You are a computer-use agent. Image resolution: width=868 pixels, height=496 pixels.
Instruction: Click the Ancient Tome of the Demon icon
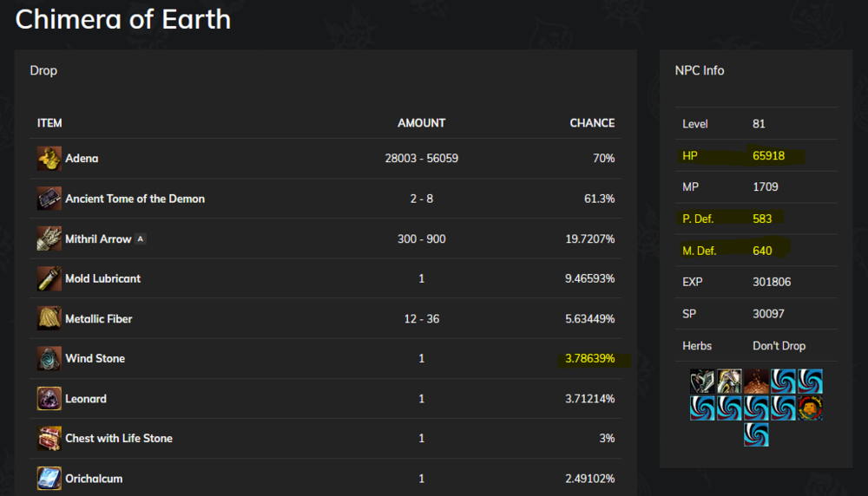click(49, 199)
